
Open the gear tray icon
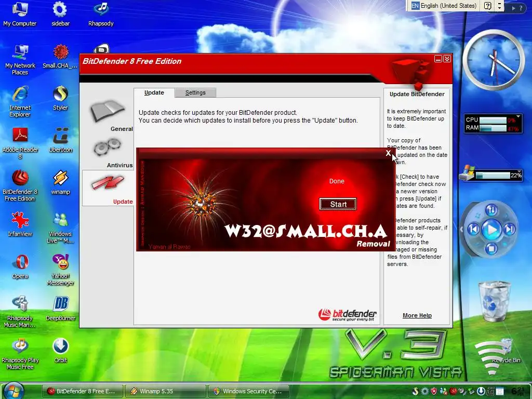pos(425,391)
